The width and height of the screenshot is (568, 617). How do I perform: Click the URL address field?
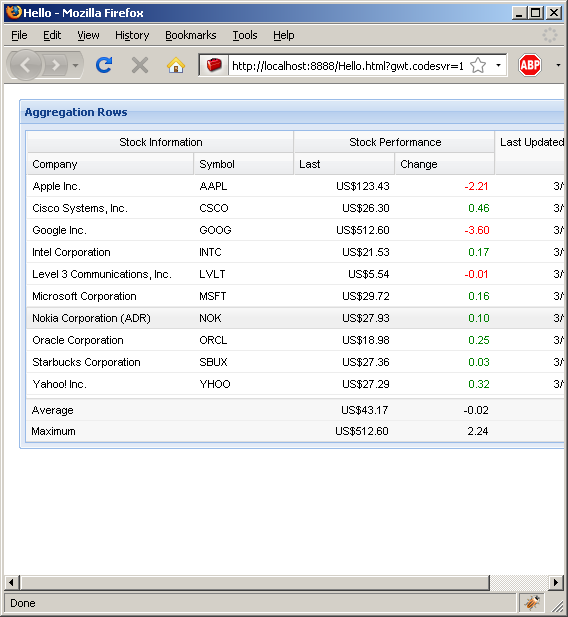348,65
